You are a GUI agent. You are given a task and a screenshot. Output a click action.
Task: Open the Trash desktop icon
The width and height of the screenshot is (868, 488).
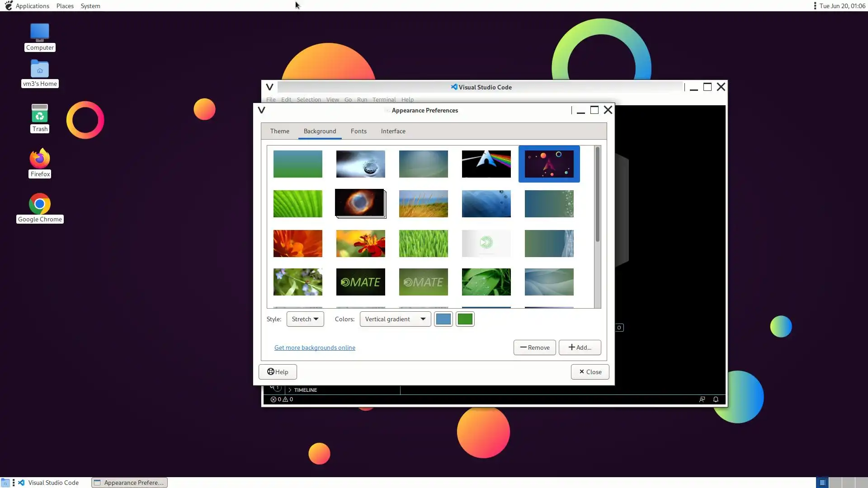pos(40,114)
